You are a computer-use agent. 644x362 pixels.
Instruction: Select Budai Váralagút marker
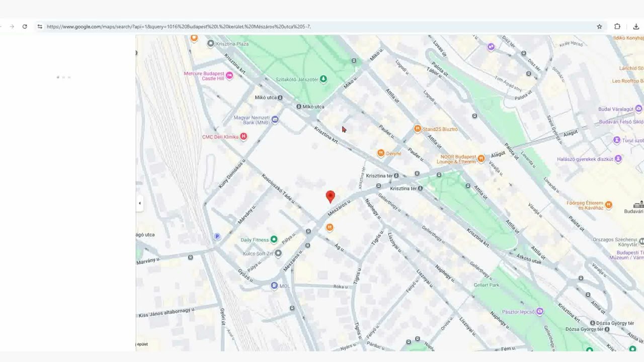point(638,109)
